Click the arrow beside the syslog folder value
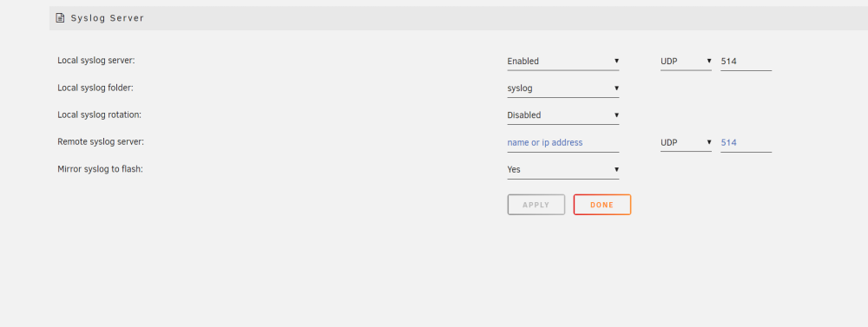 point(616,88)
